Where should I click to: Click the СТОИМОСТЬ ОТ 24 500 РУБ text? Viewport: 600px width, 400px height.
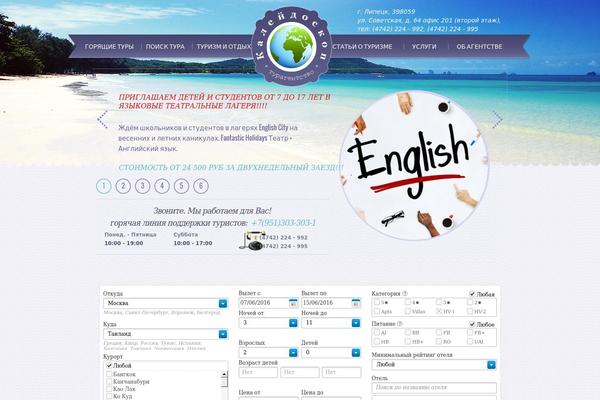[231, 168]
